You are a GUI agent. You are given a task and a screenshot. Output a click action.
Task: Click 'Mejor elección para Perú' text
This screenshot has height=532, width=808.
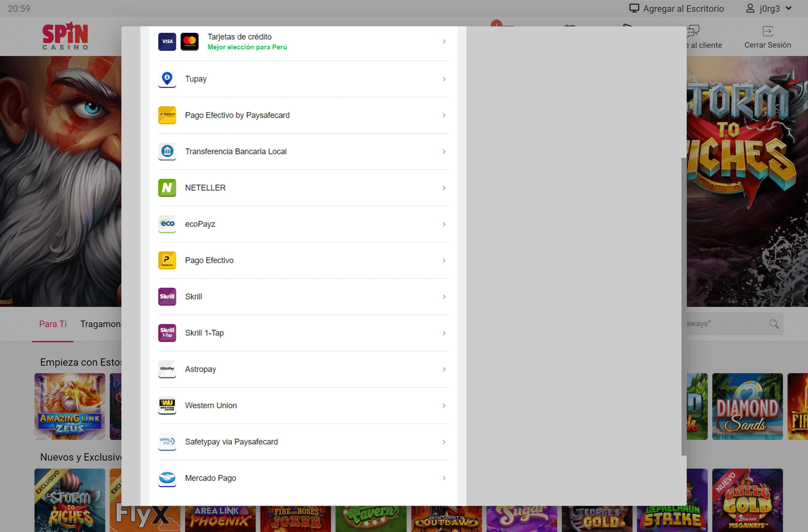pos(247,47)
